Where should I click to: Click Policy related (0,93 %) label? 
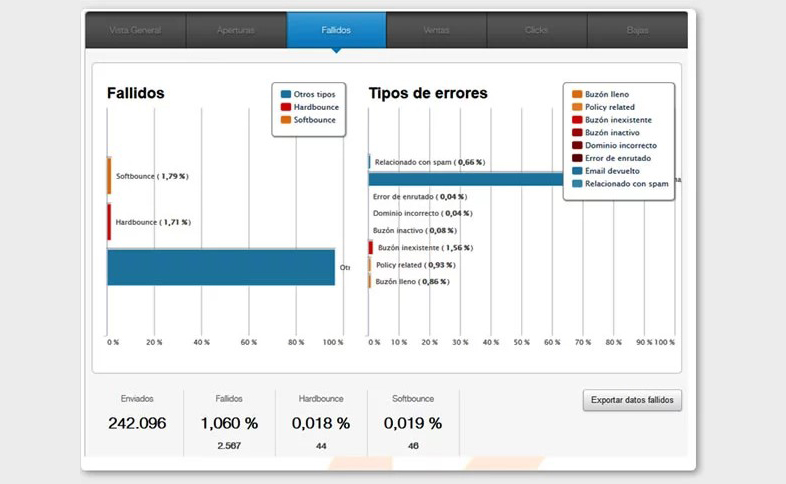pyautogui.click(x=416, y=265)
